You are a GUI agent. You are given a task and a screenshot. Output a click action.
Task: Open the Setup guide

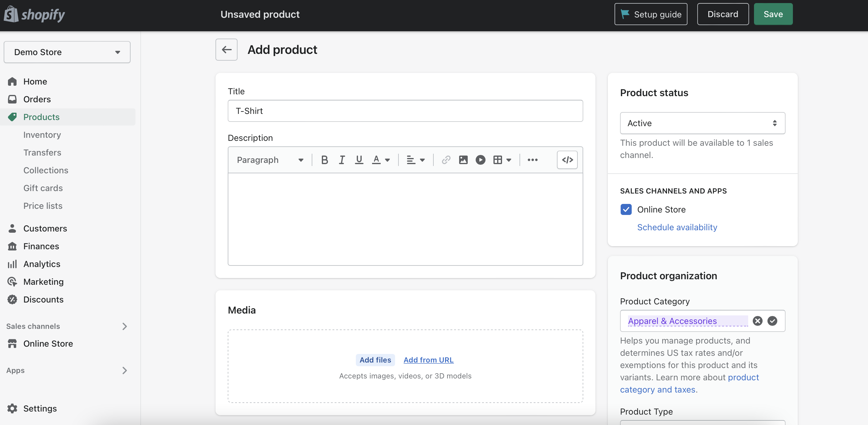point(651,14)
